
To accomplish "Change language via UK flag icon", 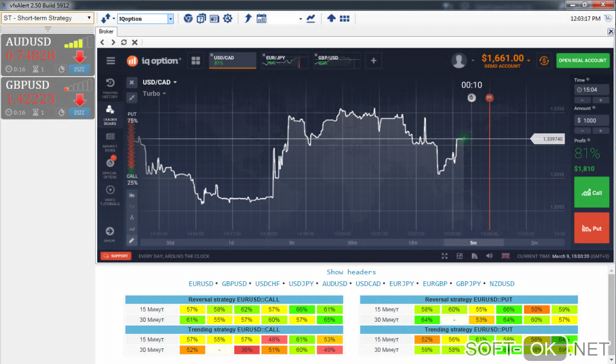I will point(505,256).
